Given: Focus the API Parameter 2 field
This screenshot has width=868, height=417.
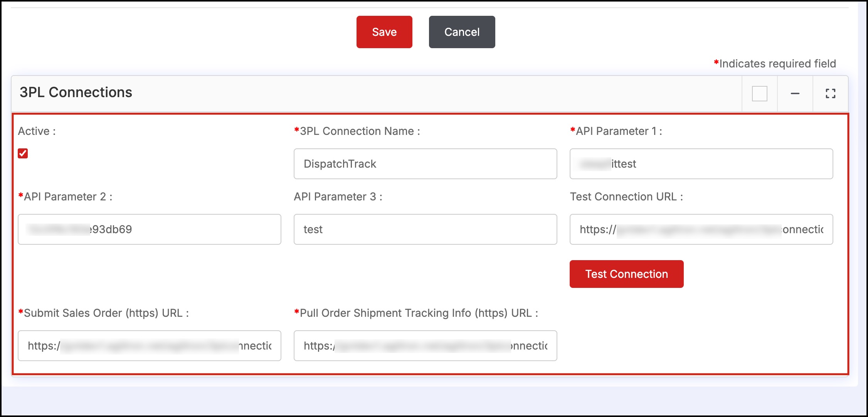Looking at the screenshot, I should (149, 229).
